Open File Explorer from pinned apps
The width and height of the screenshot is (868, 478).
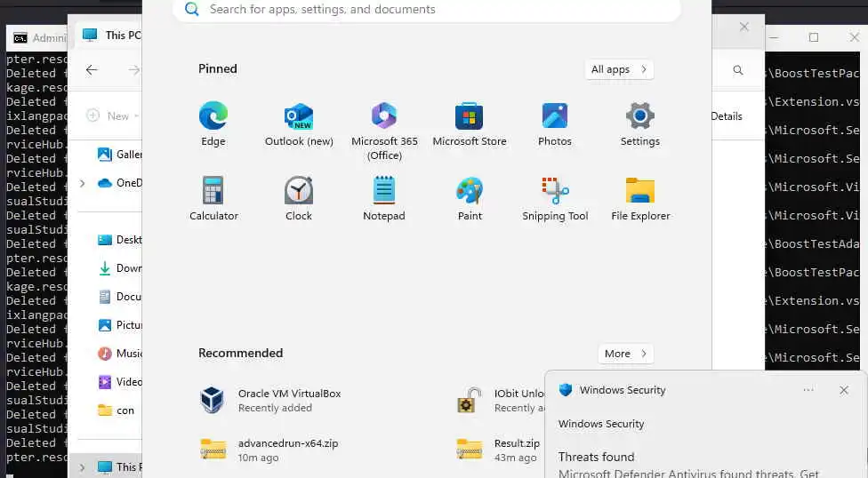[x=640, y=199]
